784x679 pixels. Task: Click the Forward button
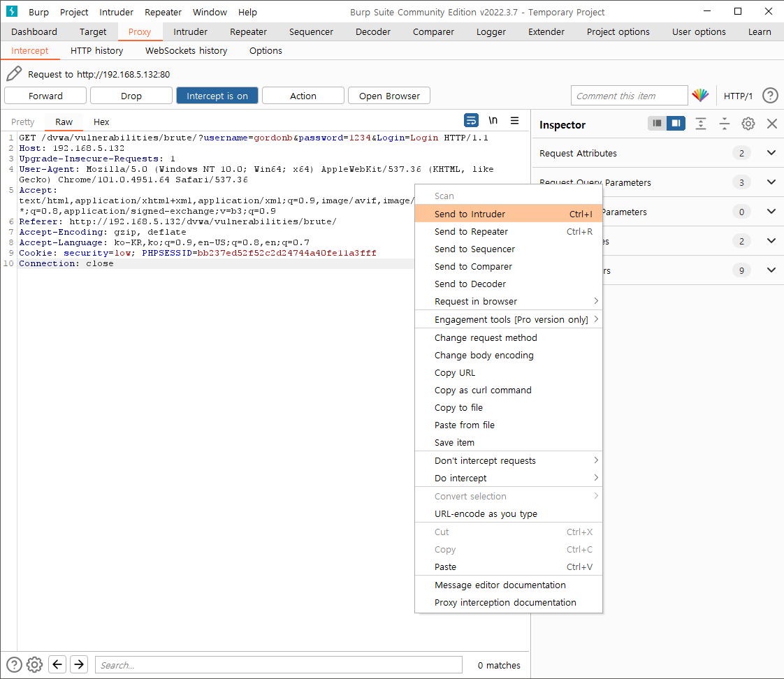[45, 96]
